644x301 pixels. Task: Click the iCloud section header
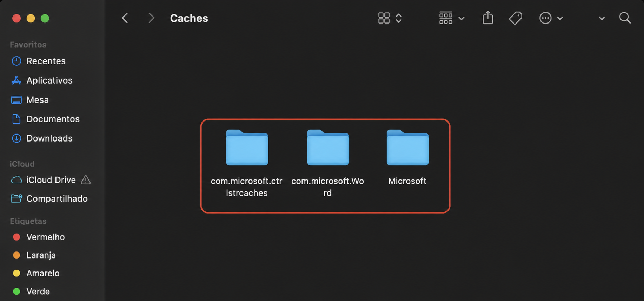tap(22, 164)
